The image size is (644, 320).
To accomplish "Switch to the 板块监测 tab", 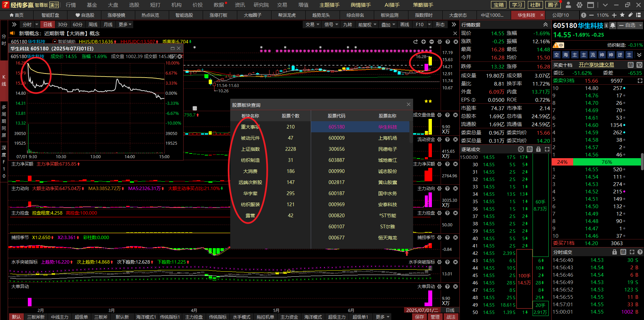I will (x=390, y=15).
